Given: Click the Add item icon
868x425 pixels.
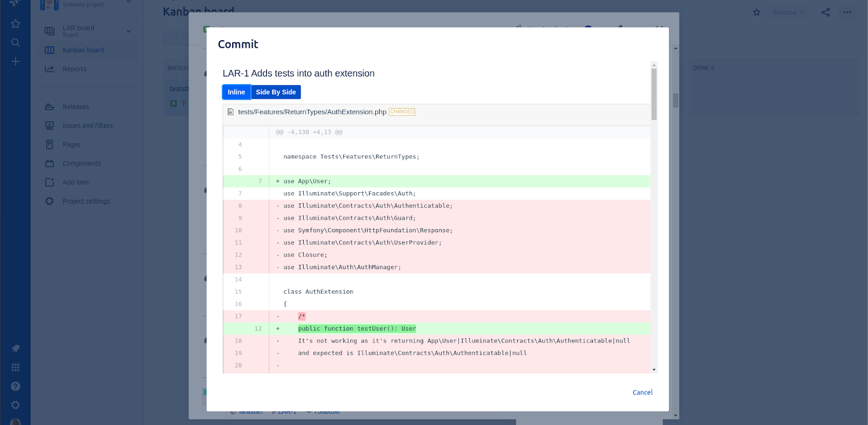Looking at the screenshot, I should click(49, 182).
